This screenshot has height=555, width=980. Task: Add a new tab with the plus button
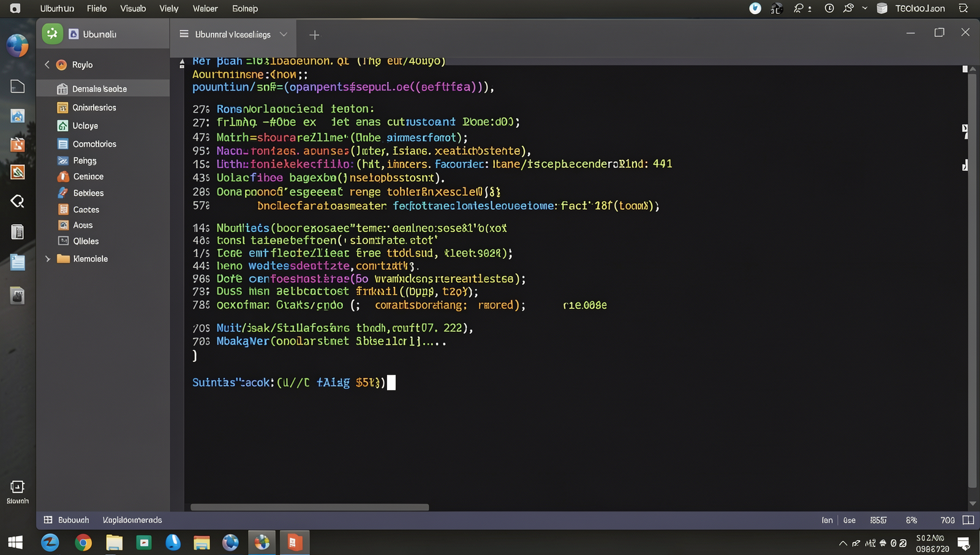314,35
